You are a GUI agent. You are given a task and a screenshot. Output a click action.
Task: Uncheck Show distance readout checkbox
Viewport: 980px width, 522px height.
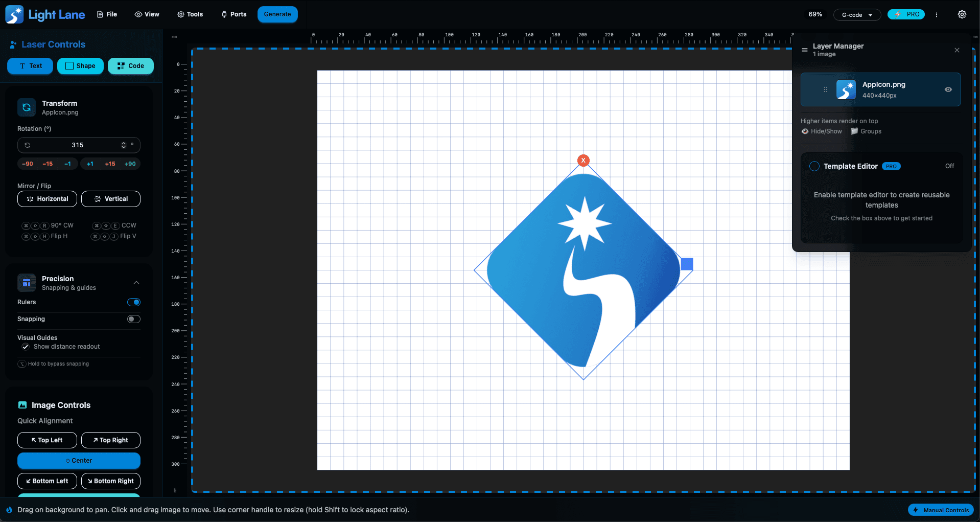click(x=26, y=347)
